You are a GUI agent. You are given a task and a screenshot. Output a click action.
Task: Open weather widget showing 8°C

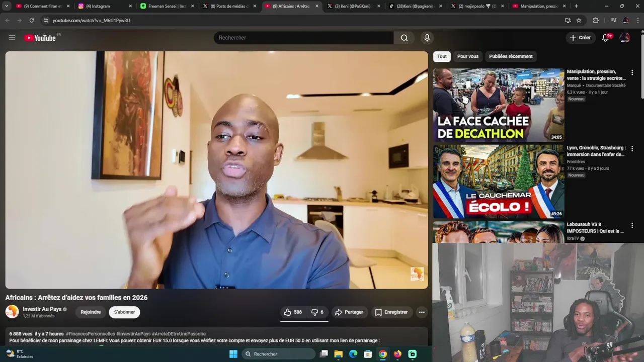click(x=20, y=354)
